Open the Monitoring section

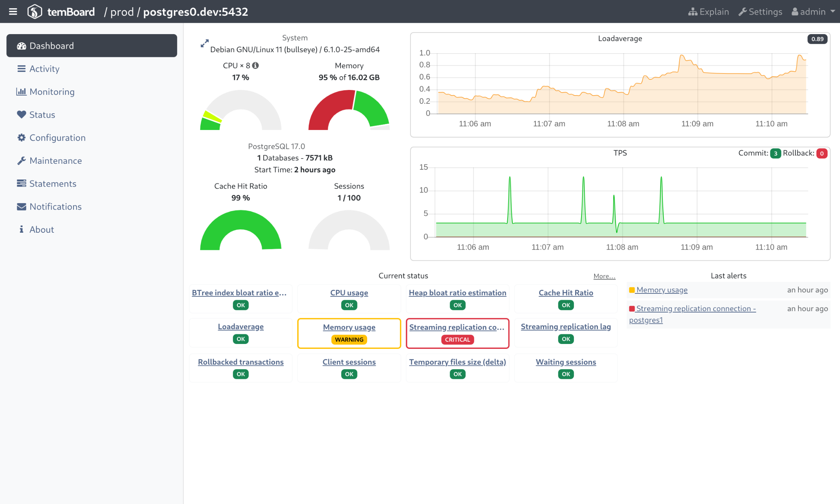(52, 92)
